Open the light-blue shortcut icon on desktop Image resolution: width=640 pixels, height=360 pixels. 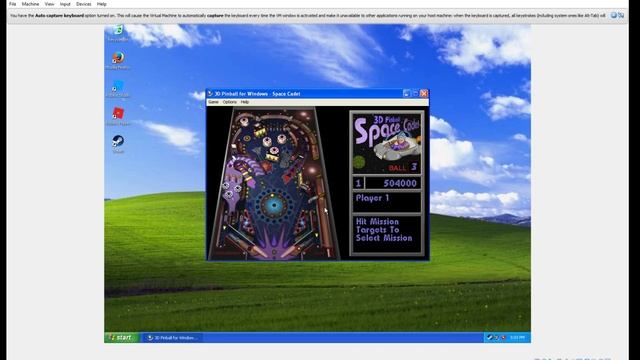118,88
